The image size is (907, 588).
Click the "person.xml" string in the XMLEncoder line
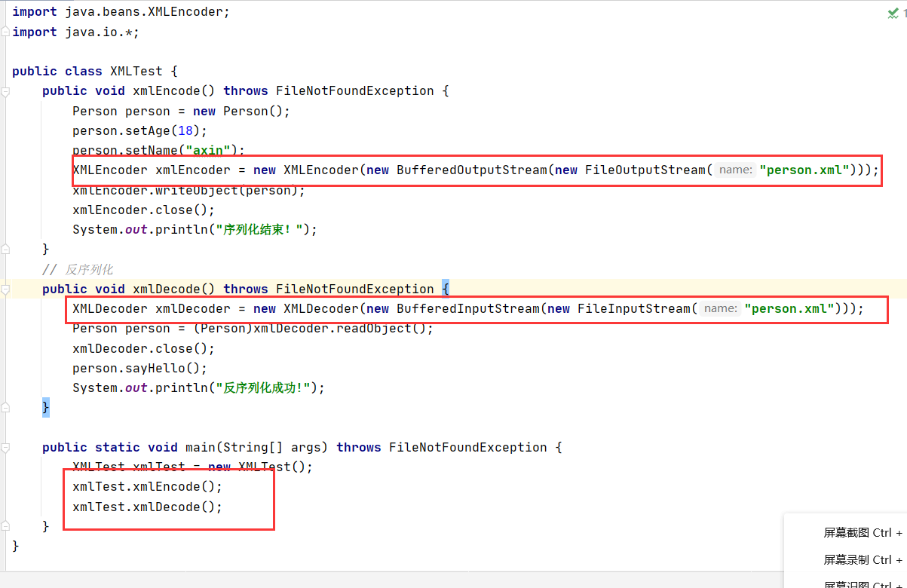[x=804, y=170]
